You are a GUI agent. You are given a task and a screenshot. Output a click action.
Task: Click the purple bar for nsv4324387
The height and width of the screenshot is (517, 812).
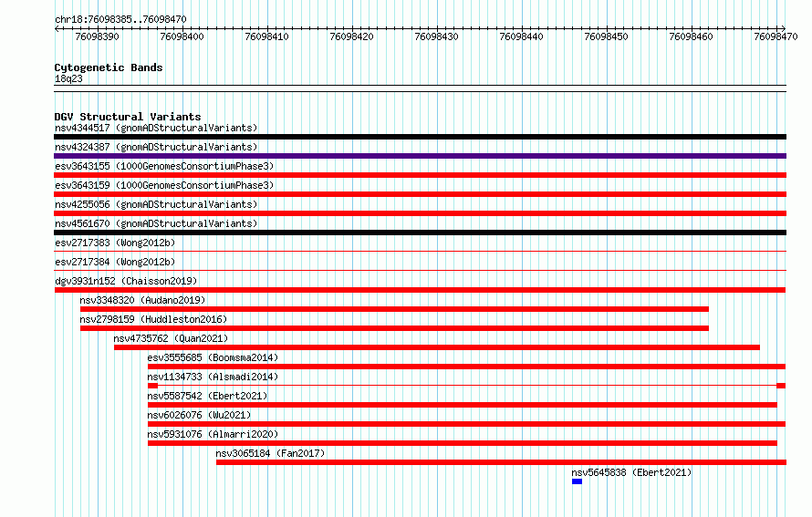click(x=420, y=156)
